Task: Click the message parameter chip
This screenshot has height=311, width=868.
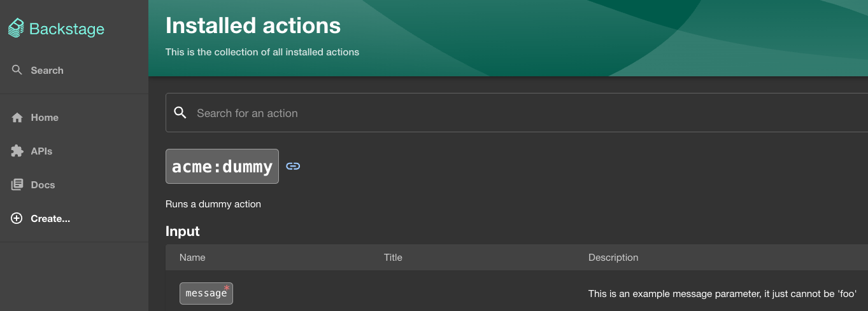Action: [x=206, y=294]
